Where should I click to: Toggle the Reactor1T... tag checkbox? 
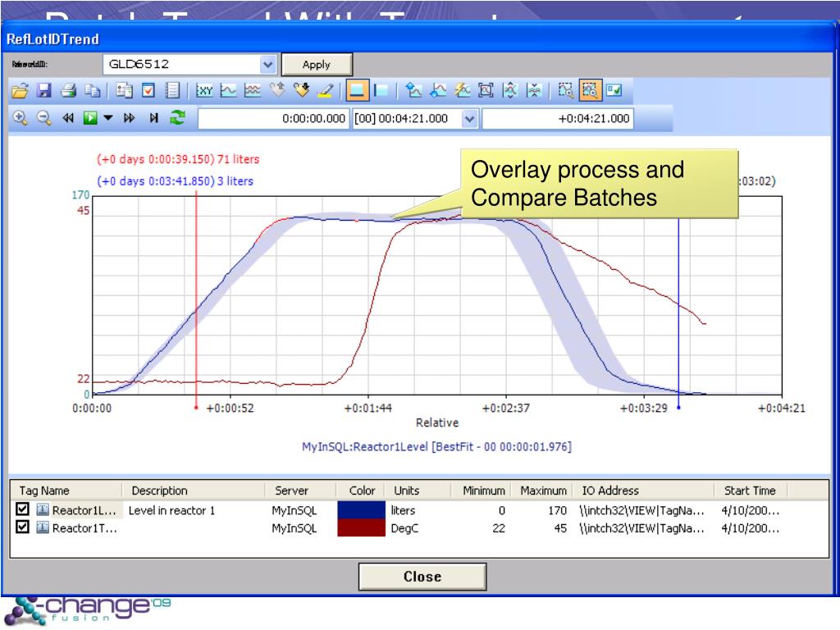pos(22,527)
